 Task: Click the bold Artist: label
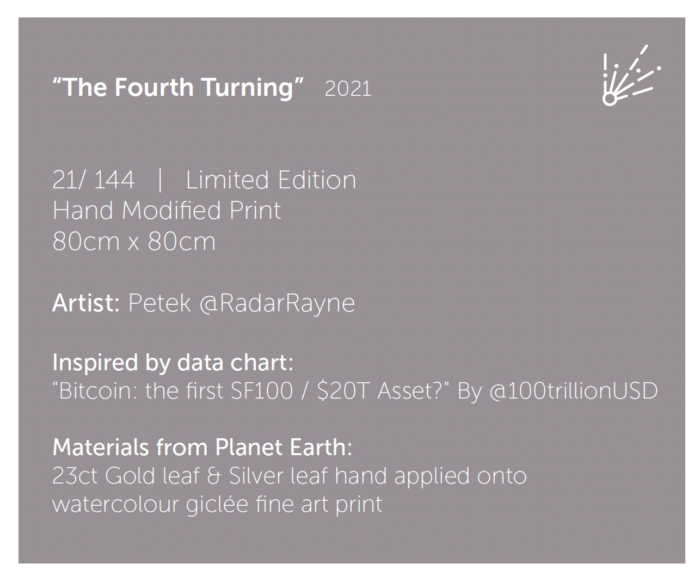point(86,303)
